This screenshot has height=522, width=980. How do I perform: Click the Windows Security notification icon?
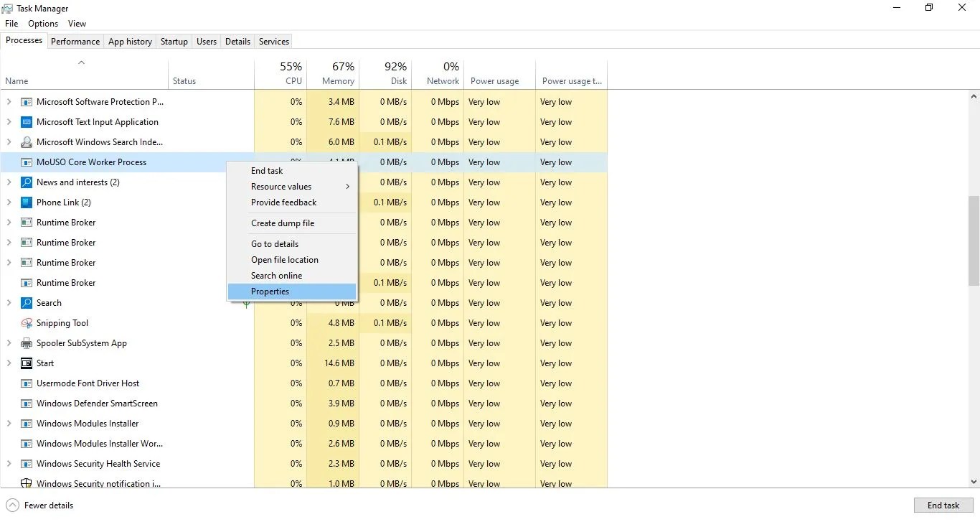point(26,483)
